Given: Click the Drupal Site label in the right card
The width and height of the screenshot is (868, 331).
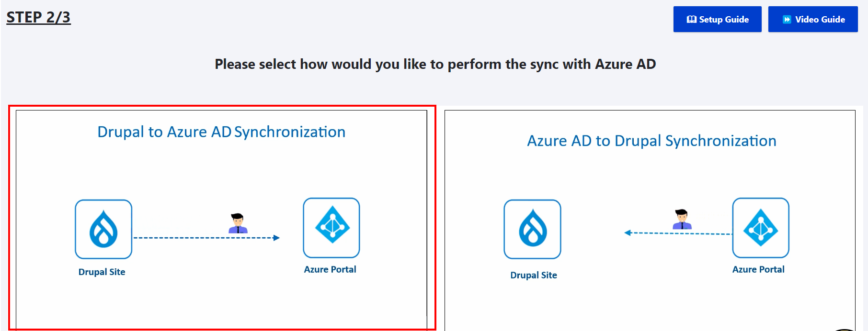Looking at the screenshot, I should [x=534, y=276].
